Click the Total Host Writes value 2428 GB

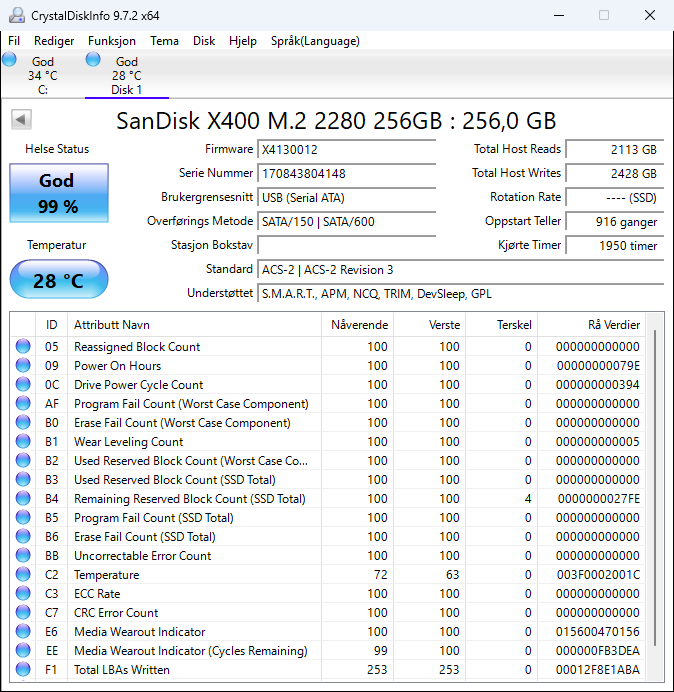coord(615,173)
